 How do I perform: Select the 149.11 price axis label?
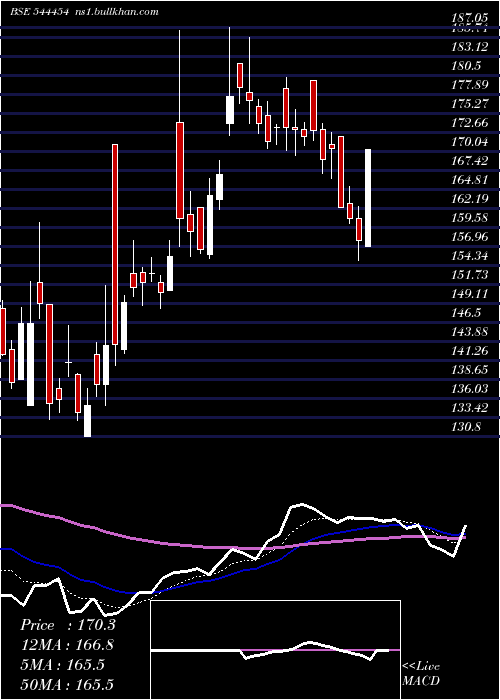(469, 294)
